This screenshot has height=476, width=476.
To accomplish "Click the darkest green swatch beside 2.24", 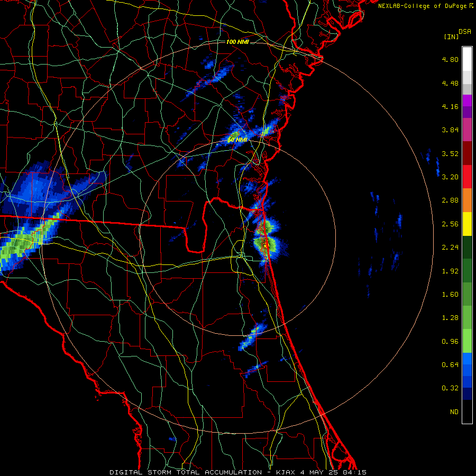I will pyautogui.click(x=467, y=248).
